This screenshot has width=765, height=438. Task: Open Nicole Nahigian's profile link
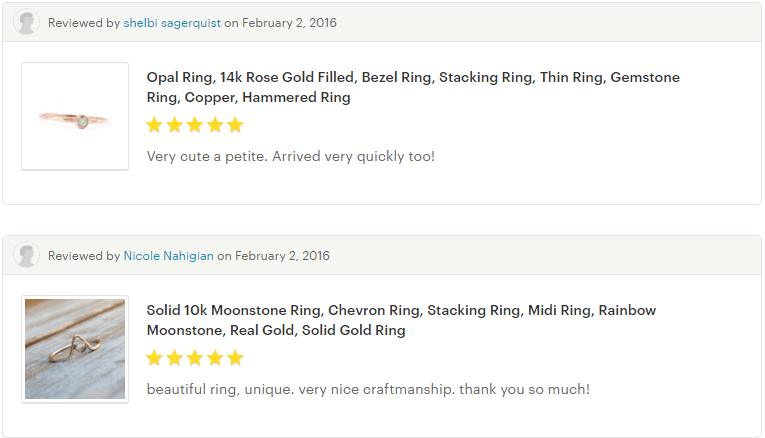tap(169, 256)
